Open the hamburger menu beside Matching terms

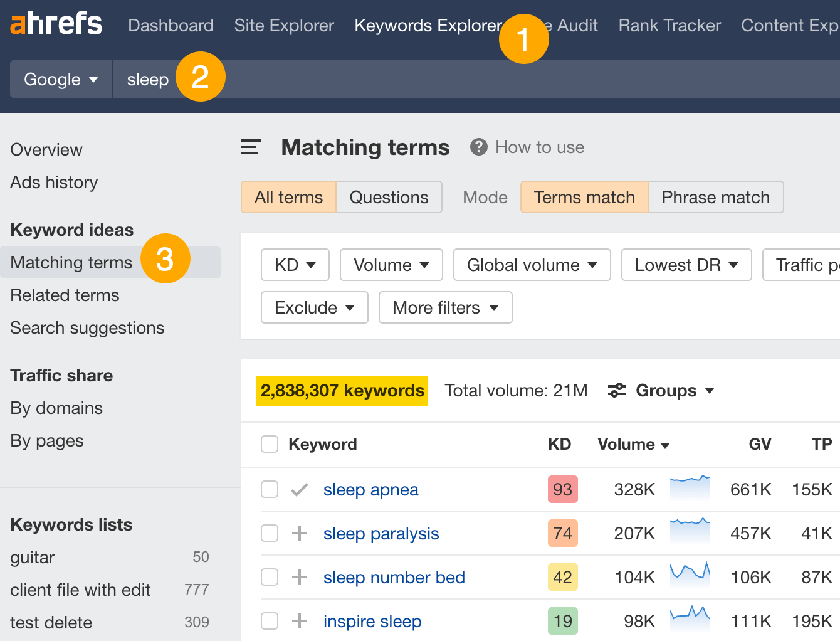point(249,147)
